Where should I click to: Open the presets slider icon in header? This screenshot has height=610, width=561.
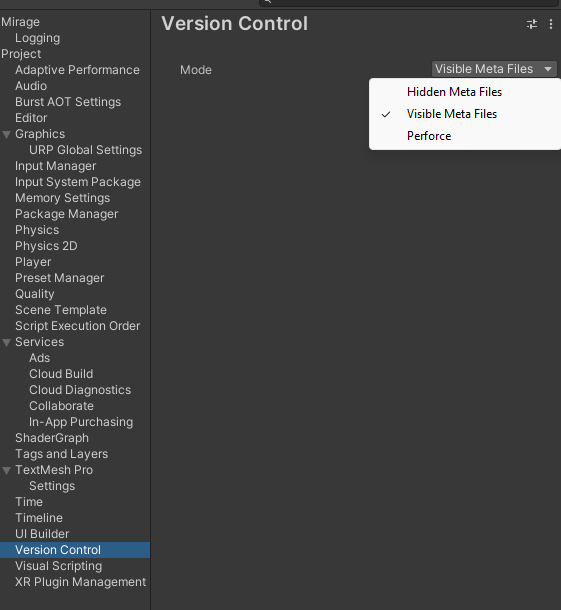[x=531, y=24]
